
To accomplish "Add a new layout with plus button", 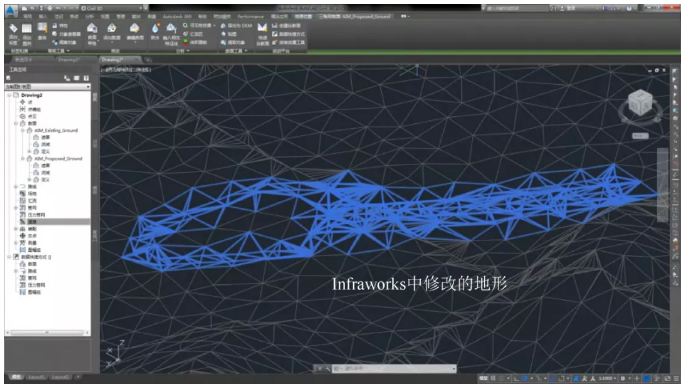I will (78, 377).
